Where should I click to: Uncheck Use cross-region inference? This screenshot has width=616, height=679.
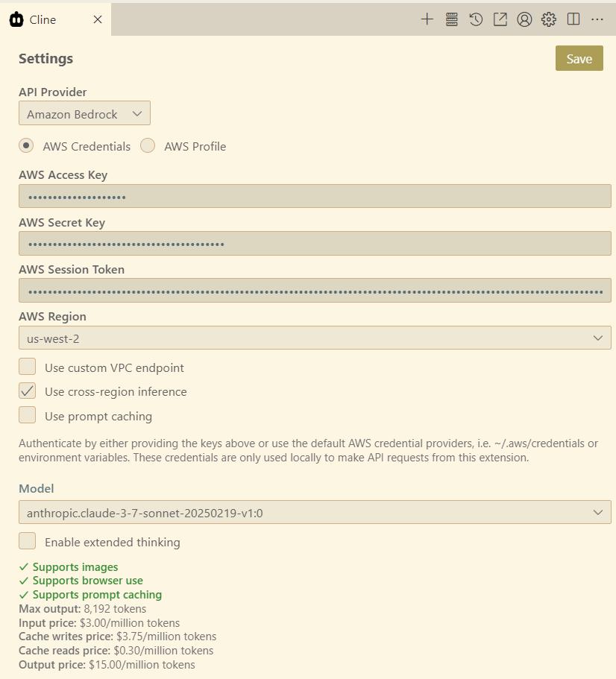tap(28, 391)
